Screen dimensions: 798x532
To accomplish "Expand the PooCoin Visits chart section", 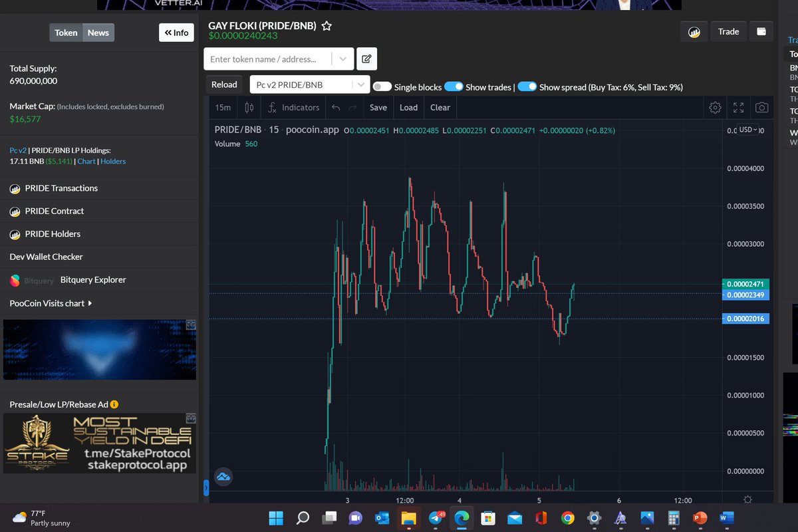I will (x=51, y=303).
